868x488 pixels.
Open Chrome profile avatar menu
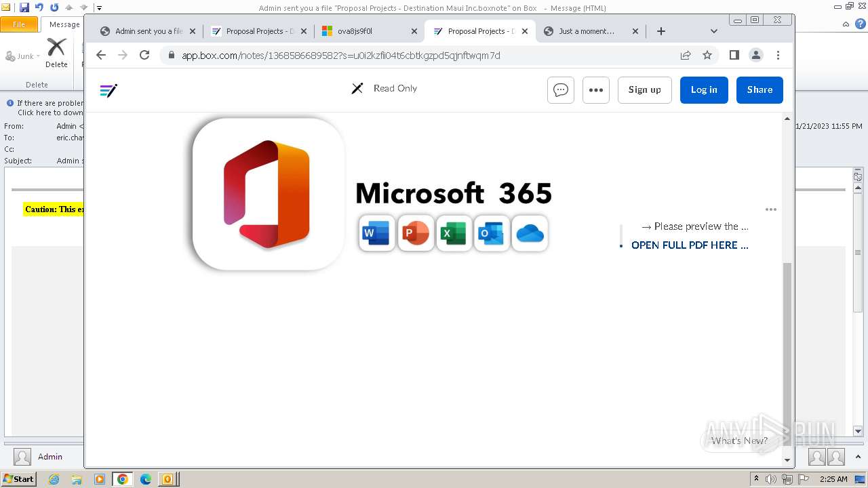pyautogui.click(x=756, y=55)
